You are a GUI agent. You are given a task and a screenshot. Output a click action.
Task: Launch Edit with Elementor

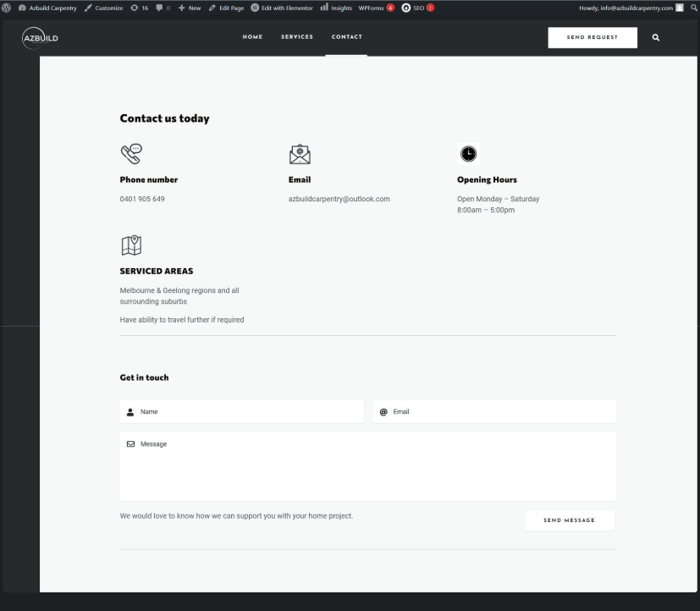(x=282, y=8)
